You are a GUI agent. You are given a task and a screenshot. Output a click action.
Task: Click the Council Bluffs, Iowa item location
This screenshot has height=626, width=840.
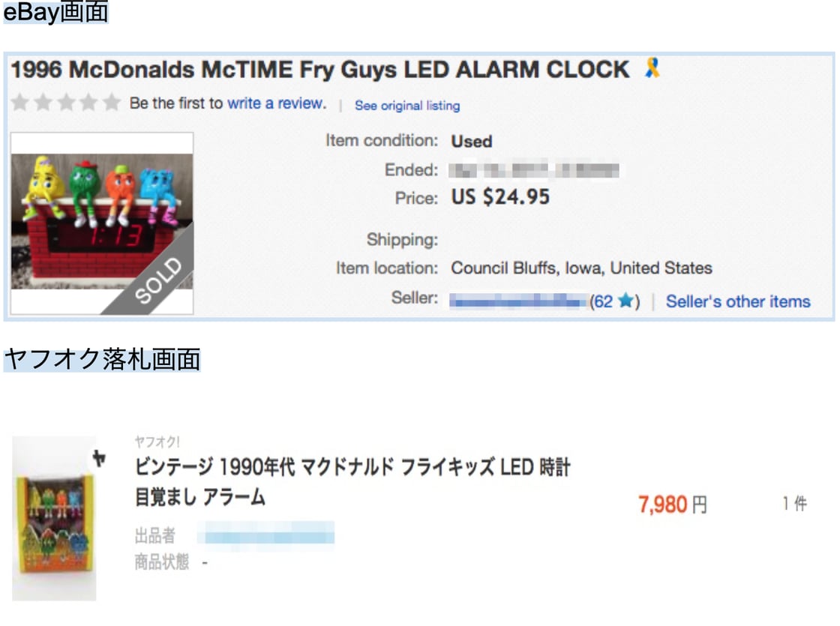(x=581, y=268)
